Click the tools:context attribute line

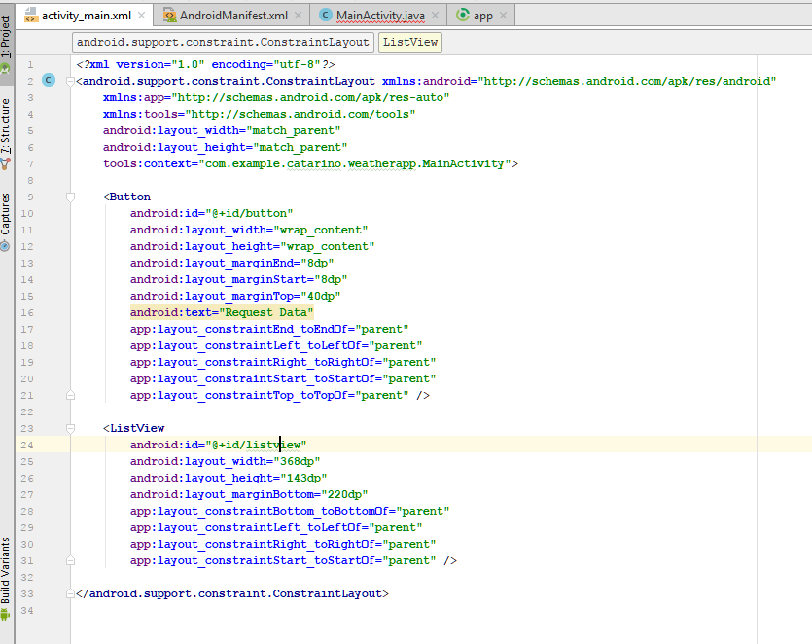tap(310, 163)
